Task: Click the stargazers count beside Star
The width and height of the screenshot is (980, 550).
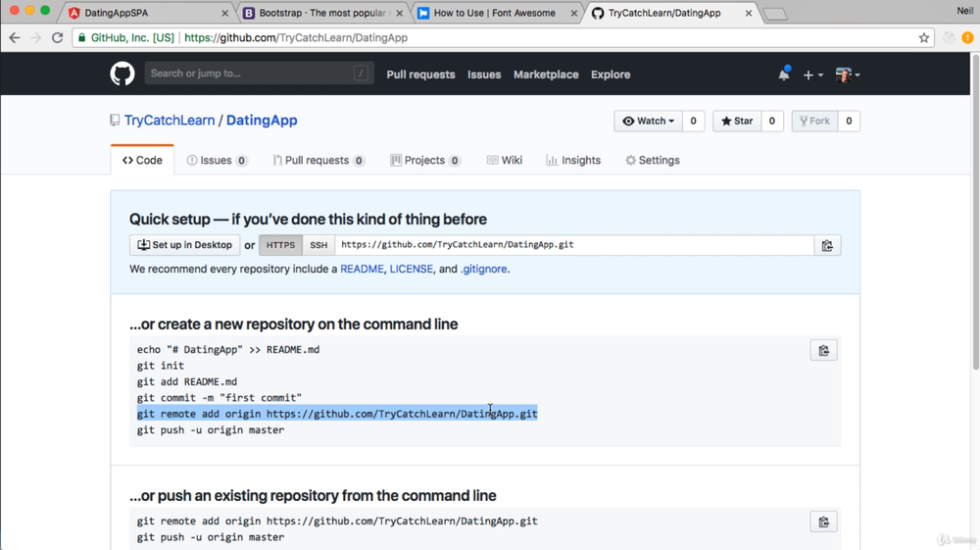Action: coord(772,122)
